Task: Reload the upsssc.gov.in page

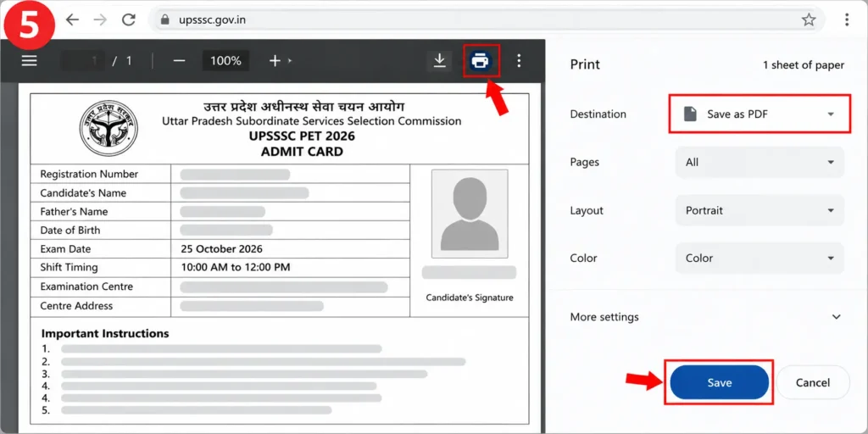Action: (129, 20)
